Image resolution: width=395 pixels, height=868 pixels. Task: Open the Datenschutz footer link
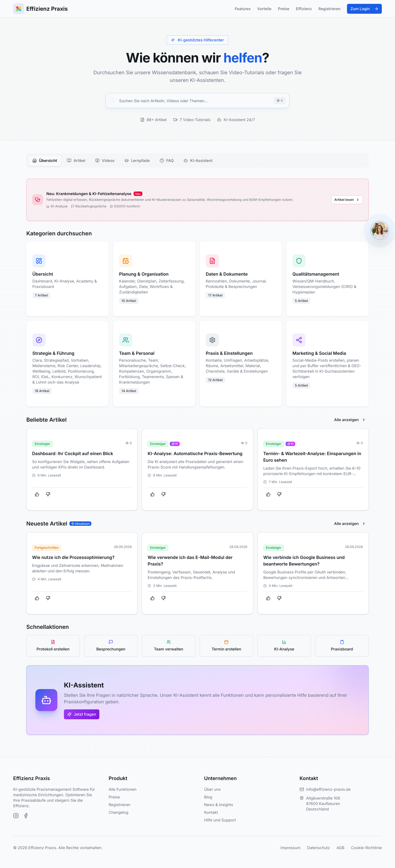pyautogui.click(x=318, y=848)
